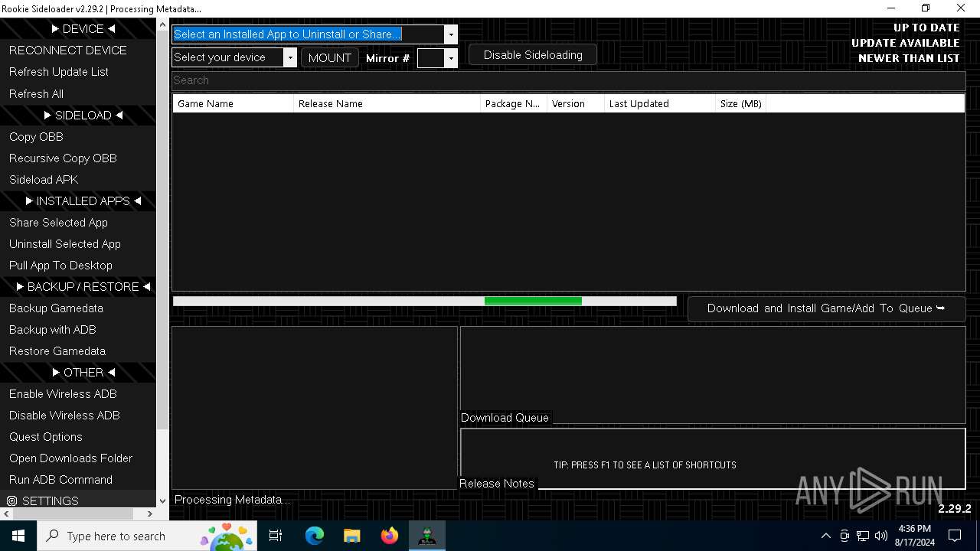Open Task View on taskbar
The image size is (980, 551).
tap(276, 536)
